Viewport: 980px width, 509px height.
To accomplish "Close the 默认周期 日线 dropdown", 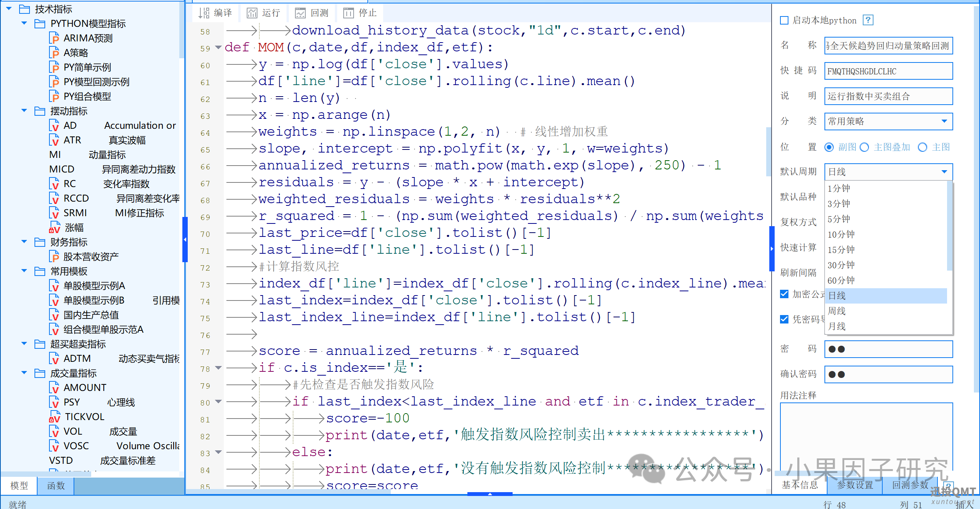I will click(x=888, y=172).
